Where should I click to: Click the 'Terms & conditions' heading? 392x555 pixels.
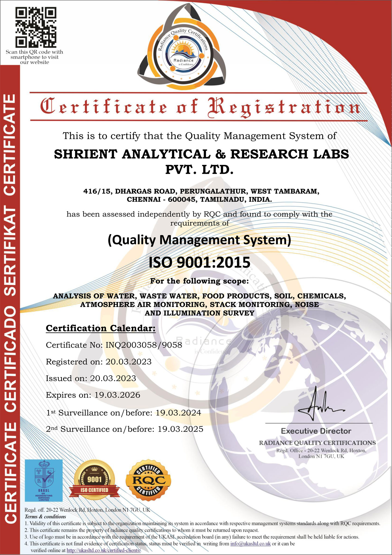(45, 517)
